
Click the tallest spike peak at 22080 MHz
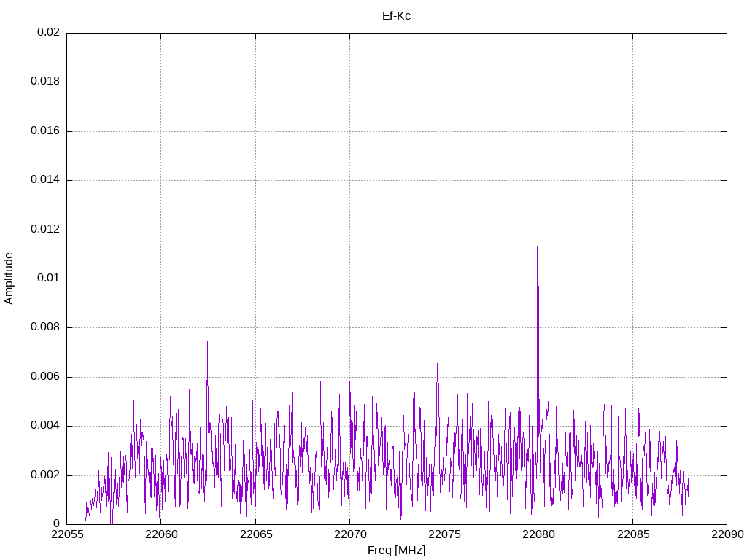point(538,46)
